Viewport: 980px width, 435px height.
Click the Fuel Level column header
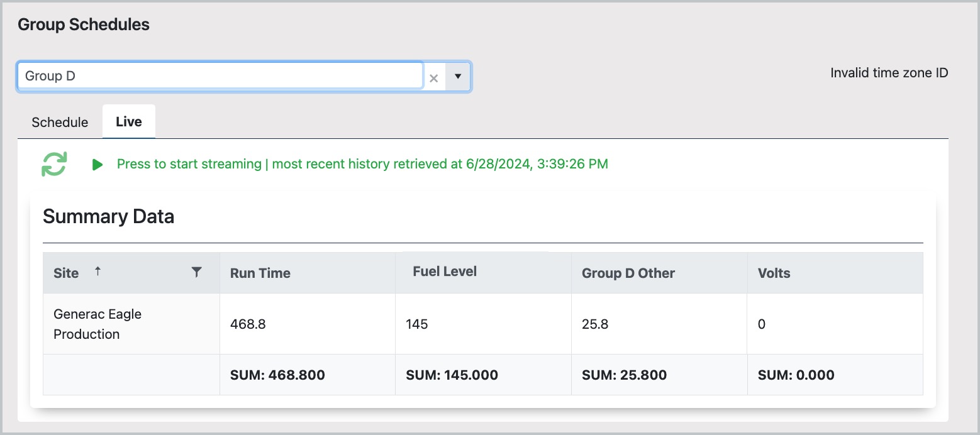[445, 272]
